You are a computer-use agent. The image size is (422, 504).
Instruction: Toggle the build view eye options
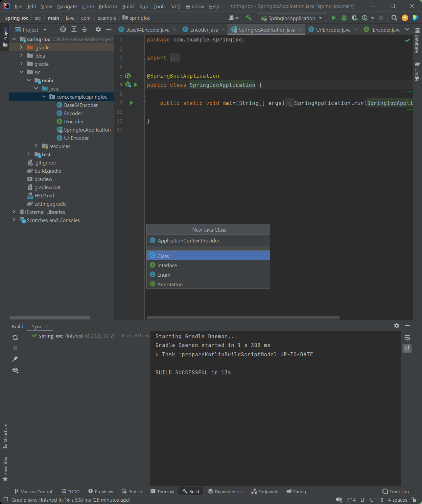coord(15,370)
